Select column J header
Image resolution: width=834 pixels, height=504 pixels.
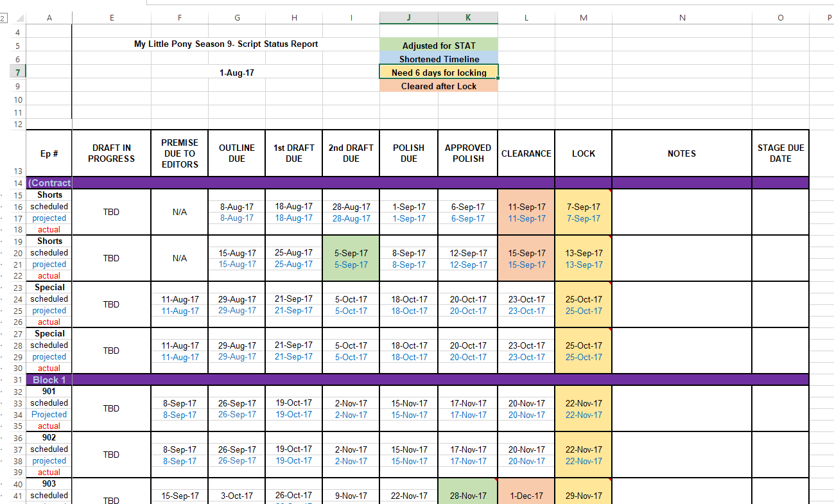click(408, 18)
